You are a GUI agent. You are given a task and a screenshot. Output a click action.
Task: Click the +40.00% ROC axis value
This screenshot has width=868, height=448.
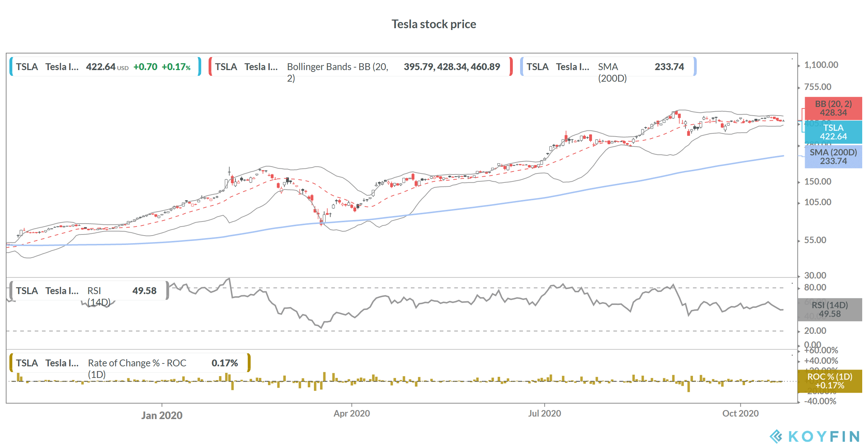(x=821, y=361)
